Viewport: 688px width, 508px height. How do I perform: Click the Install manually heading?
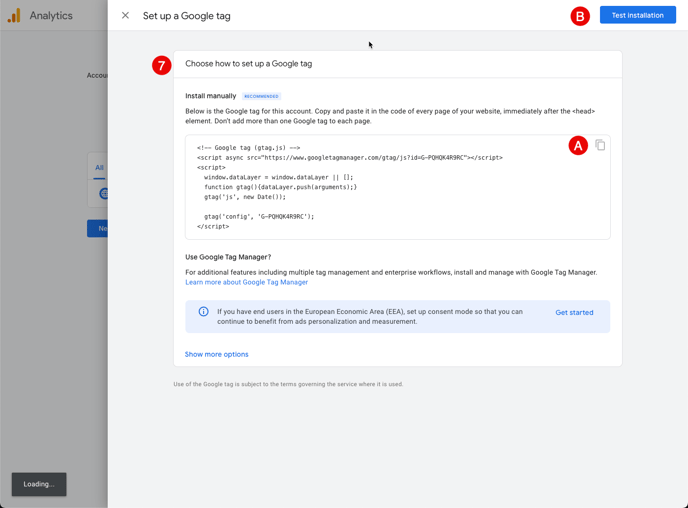pos(211,96)
